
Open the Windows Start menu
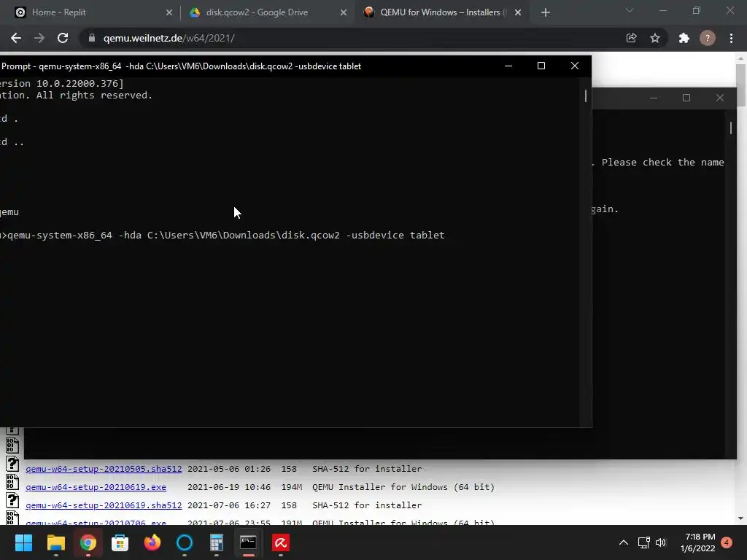tap(23, 542)
